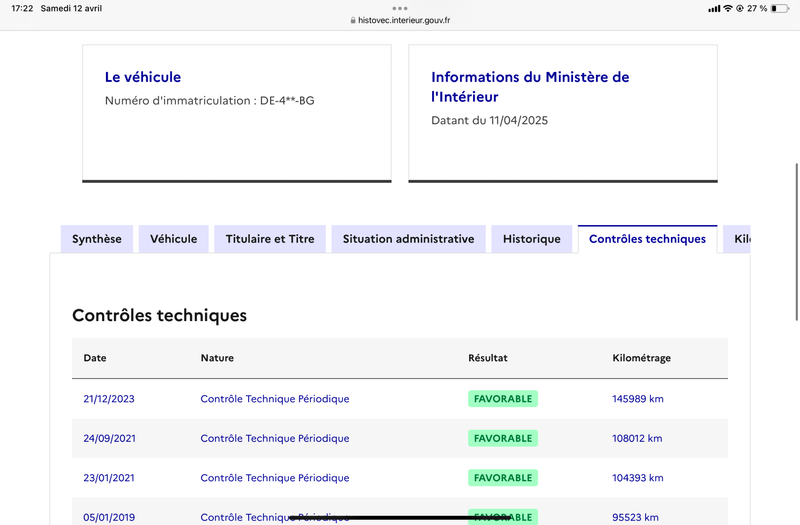The width and height of the screenshot is (800, 525).
Task: Click the Datant du 11/04/2025 text
Action: click(489, 120)
